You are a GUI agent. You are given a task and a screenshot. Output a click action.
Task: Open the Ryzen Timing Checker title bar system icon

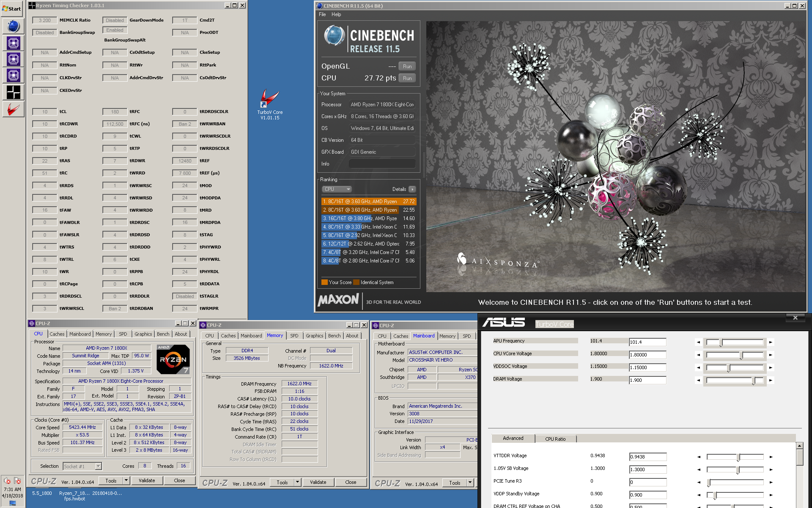[32, 6]
